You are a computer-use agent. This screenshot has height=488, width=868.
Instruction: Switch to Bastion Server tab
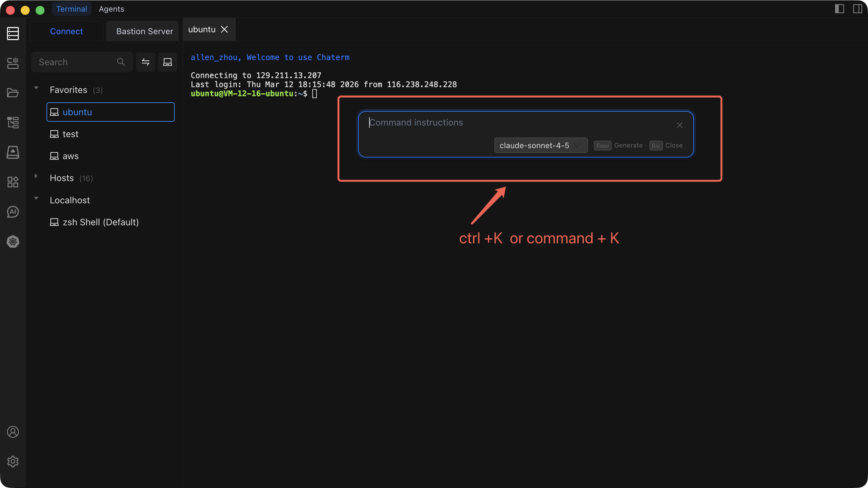point(144,31)
